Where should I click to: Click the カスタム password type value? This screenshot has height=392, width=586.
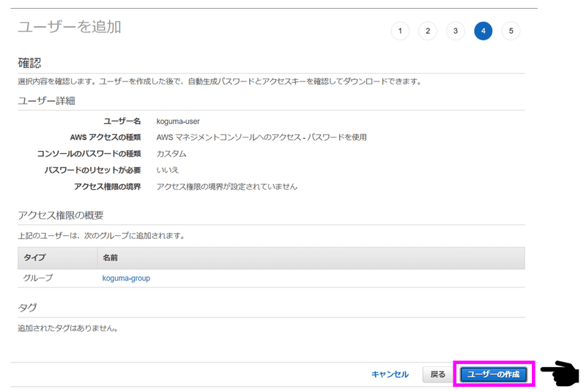pos(171,154)
